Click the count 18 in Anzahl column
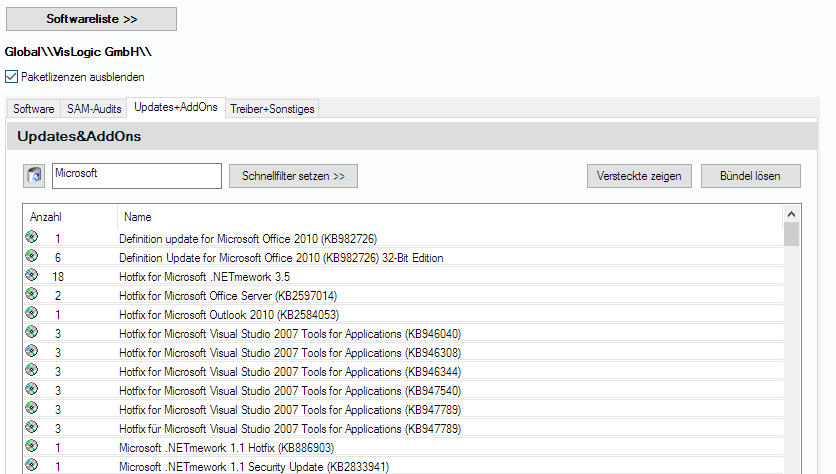 click(58, 277)
